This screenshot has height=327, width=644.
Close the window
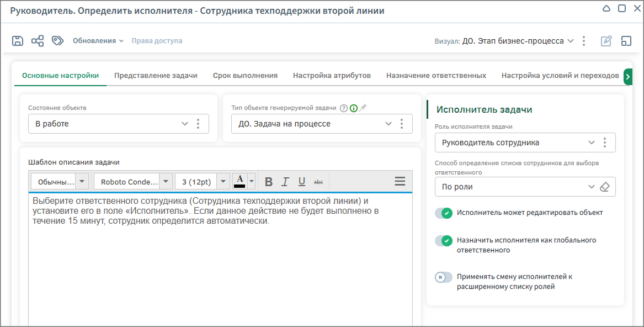pos(637,8)
